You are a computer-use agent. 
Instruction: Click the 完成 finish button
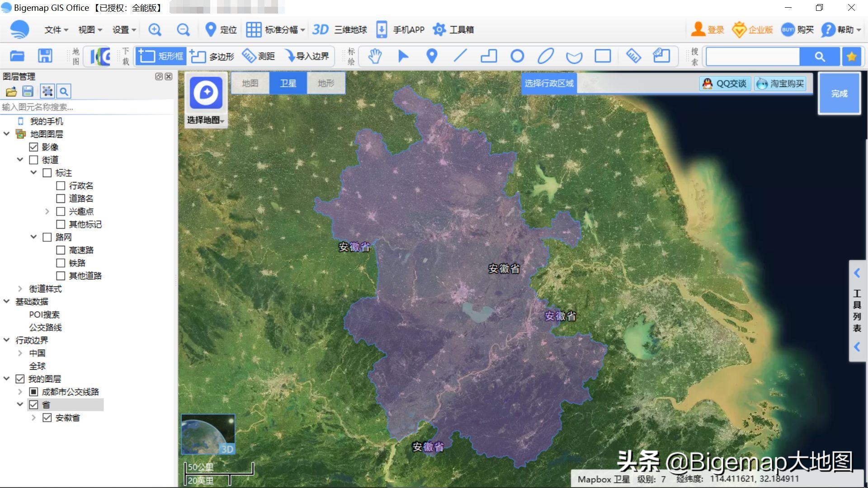coord(839,93)
